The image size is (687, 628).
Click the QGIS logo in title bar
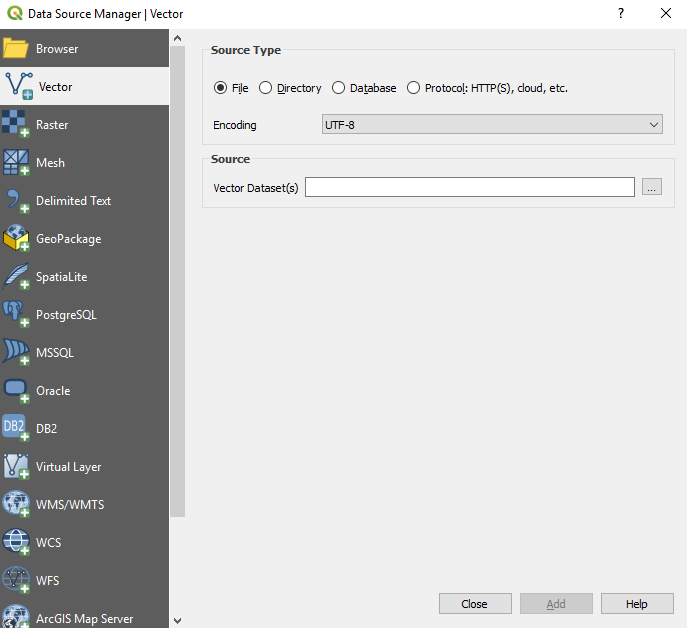point(15,13)
